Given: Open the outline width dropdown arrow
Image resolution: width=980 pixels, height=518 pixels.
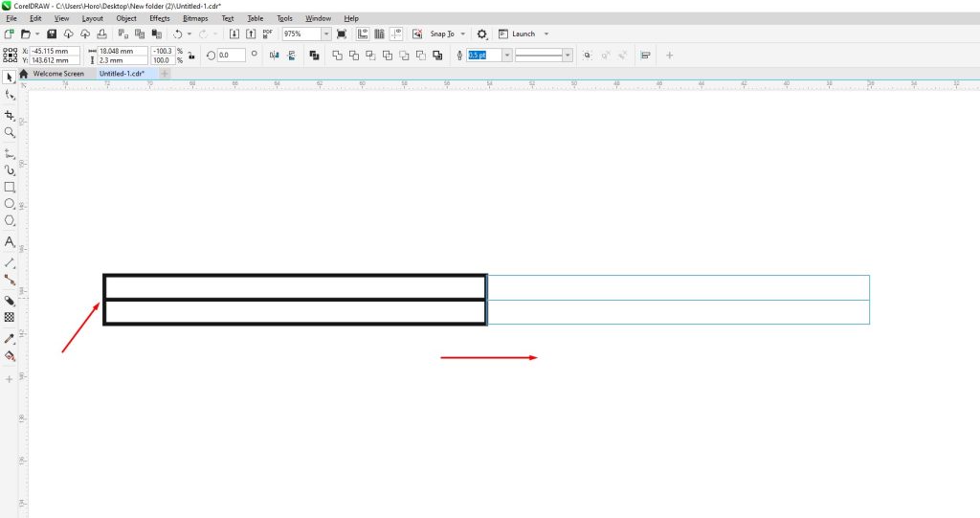Looking at the screenshot, I should click(507, 55).
